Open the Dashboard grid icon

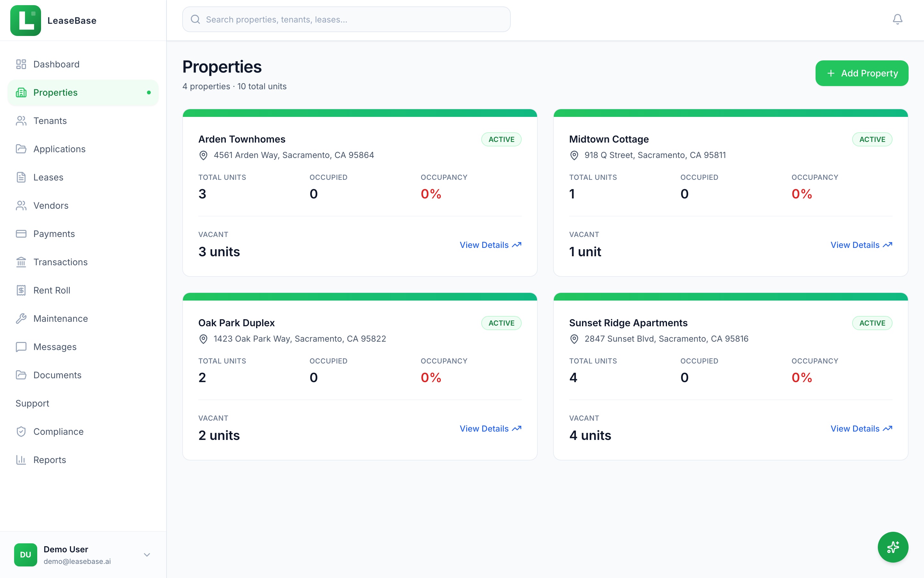point(21,64)
